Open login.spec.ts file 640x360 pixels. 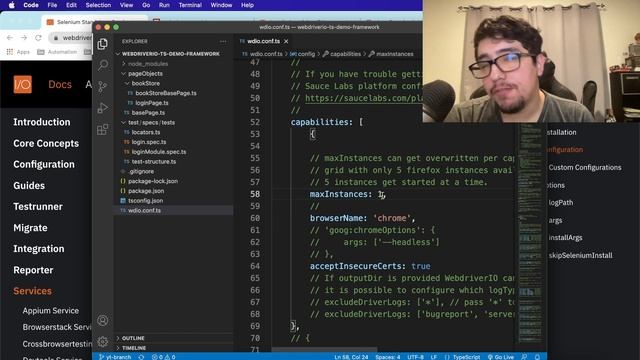pyautogui.click(x=149, y=142)
